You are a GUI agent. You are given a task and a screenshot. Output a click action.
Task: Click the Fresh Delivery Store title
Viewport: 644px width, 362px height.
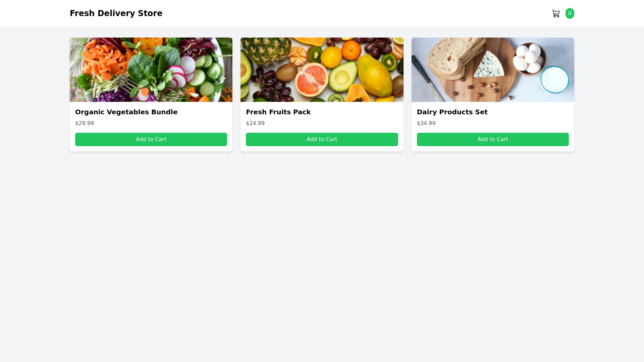116,13
